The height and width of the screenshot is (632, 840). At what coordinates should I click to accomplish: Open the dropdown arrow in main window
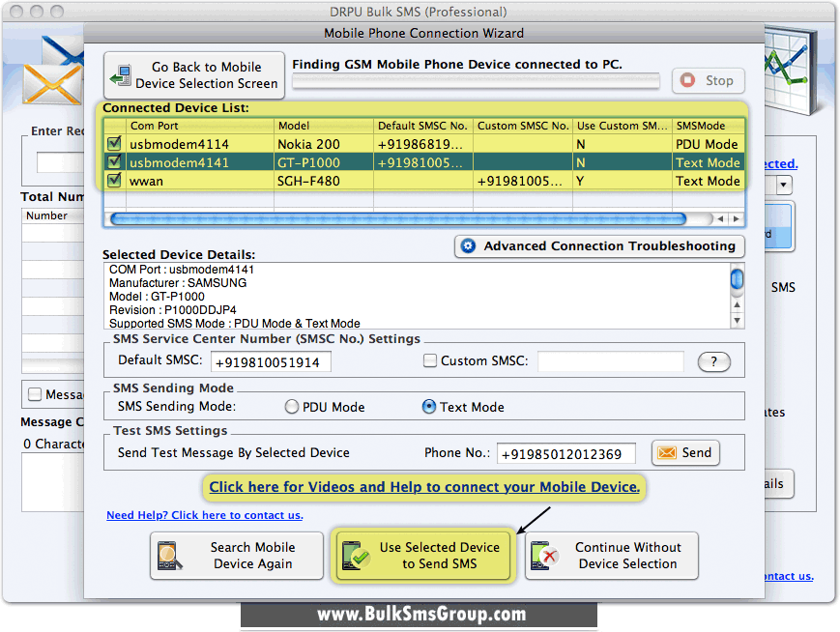pos(784,186)
